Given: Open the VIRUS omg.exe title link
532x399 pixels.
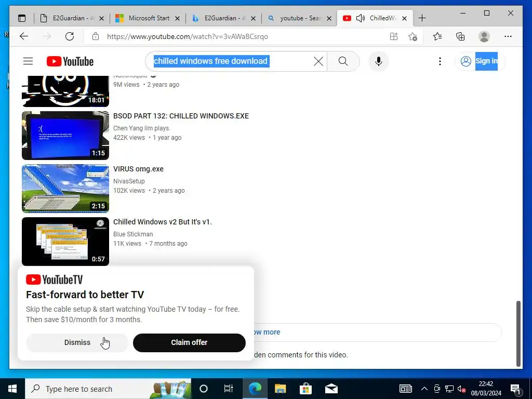Looking at the screenshot, I should pyautogui.click(x=138, y=169).
